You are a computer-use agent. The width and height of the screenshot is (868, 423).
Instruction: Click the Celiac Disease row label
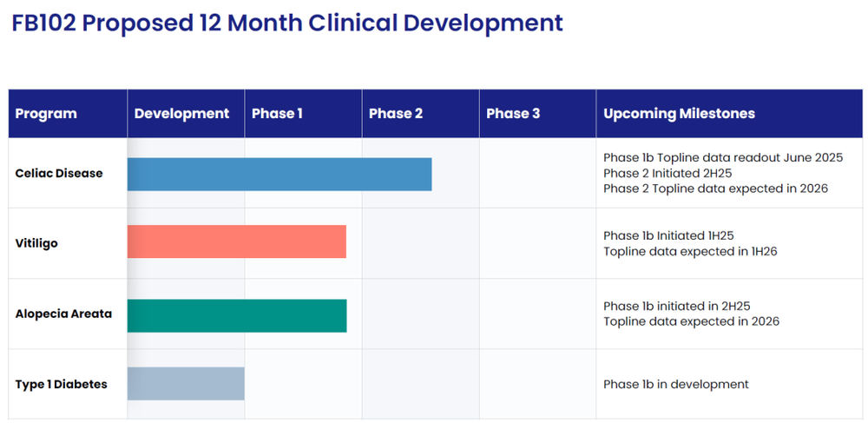(59, 174)
